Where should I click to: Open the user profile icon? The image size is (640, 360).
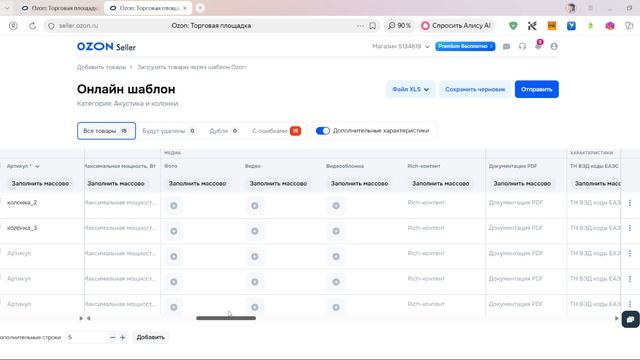pyautogui.click(x=554, y=47)
